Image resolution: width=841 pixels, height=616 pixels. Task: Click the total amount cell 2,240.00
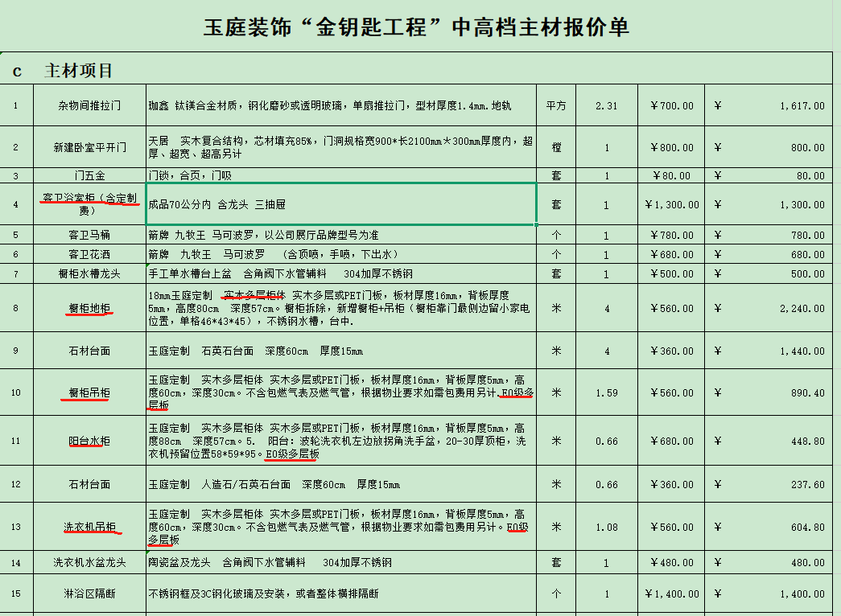pyautogui.click(x=769, y=308)
